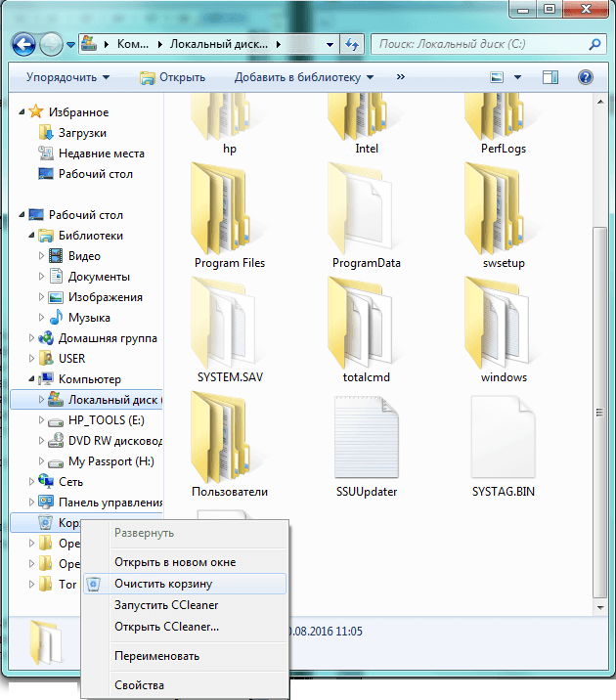Click the Музыка note icon
The image size is (616, 700).
56,318
